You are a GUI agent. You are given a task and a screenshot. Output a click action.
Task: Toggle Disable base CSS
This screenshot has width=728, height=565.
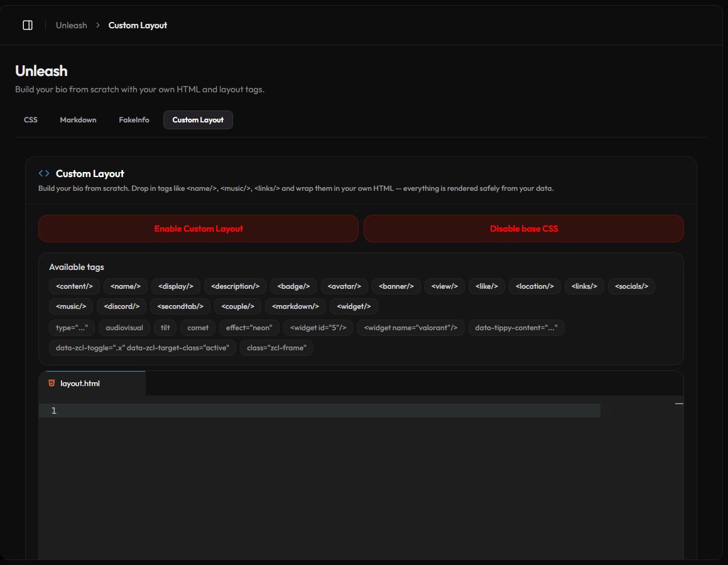click(x=524, y=229)
